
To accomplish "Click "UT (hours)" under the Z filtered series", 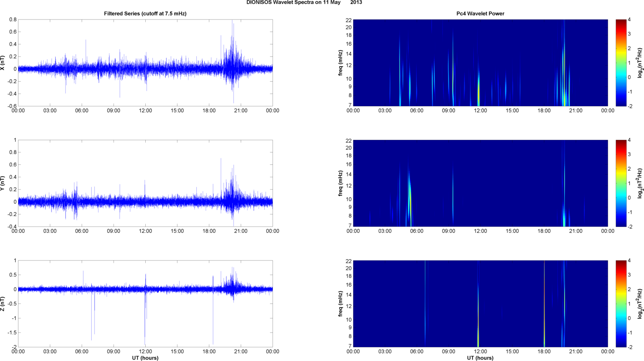I will pyautogui.click(x=145, y=358).
